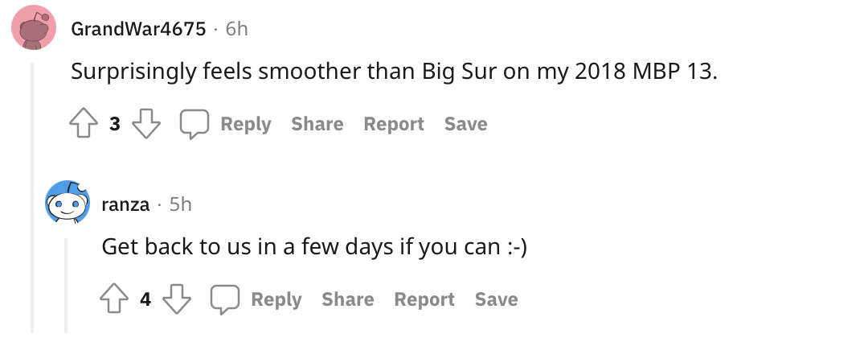Report ranza's comment
The width and height of the screenshot is (868, 338).
pos(424,299)
